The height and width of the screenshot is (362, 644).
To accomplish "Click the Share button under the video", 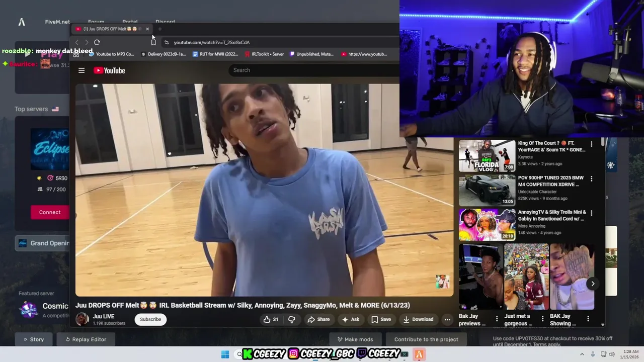I will pos(318,319).
